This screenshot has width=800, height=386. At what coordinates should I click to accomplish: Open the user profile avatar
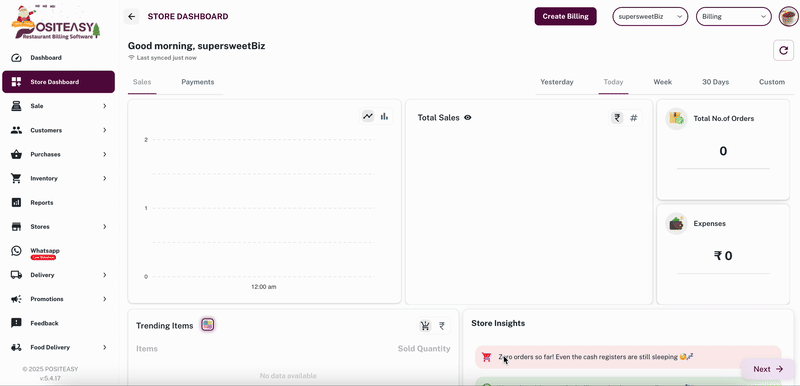tap(788, 16)
